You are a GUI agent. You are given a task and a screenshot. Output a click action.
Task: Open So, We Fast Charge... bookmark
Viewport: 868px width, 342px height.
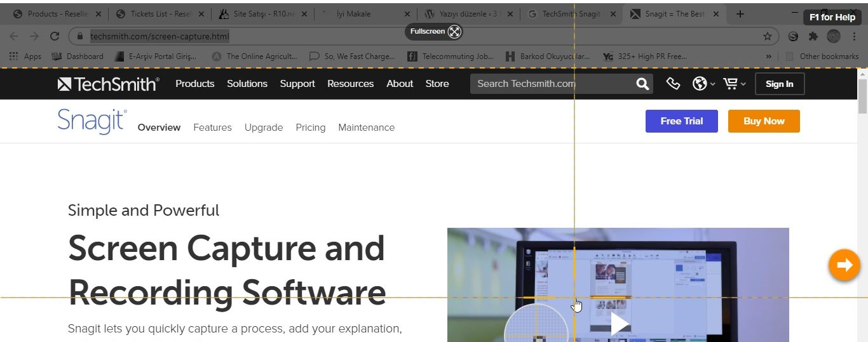[352, 56]
